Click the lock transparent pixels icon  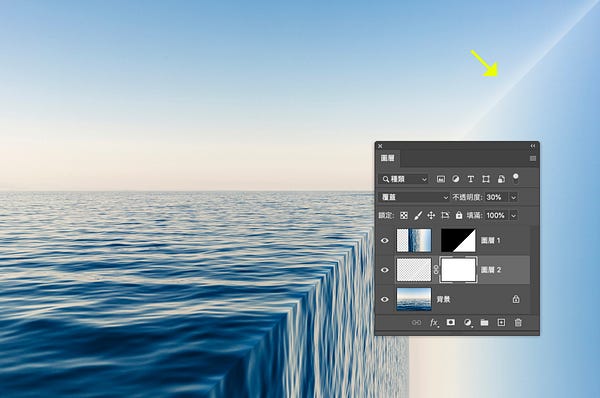(x=404, y=215)
